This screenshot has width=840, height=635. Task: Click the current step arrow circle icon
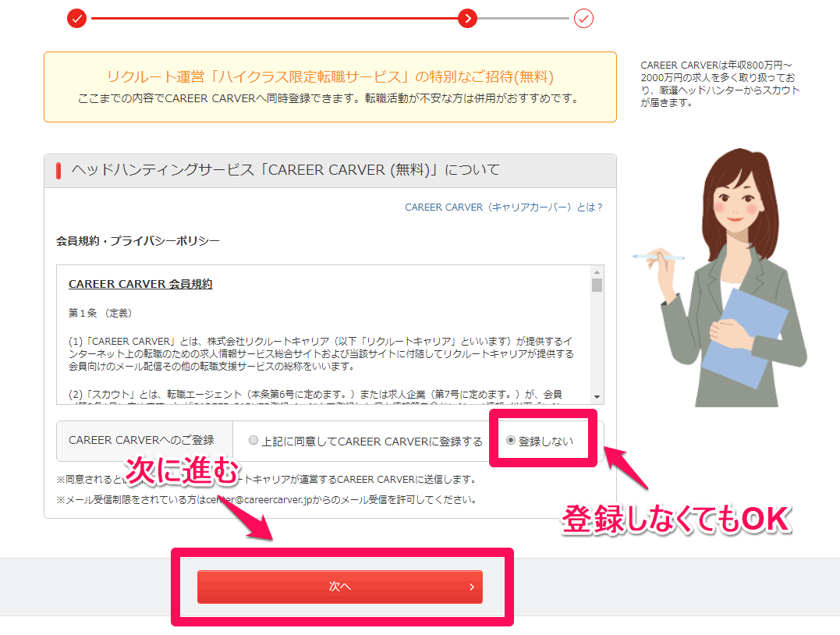point(468,18)
